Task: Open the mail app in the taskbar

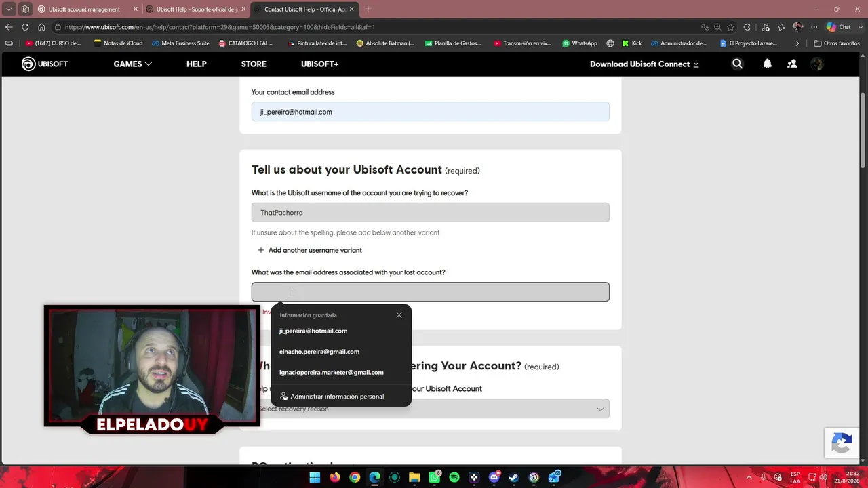Action: tap(554, 477)
